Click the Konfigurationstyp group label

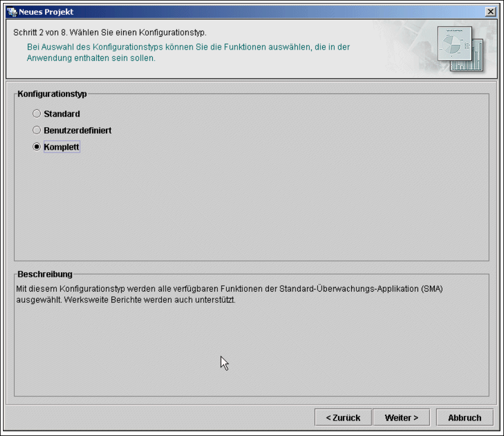(52, 94)
